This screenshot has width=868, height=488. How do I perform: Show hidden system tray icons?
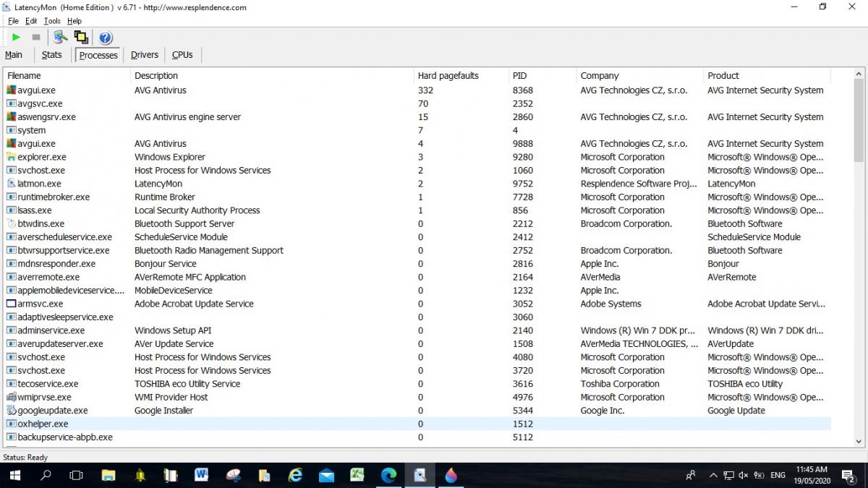[x=713, y=475]
